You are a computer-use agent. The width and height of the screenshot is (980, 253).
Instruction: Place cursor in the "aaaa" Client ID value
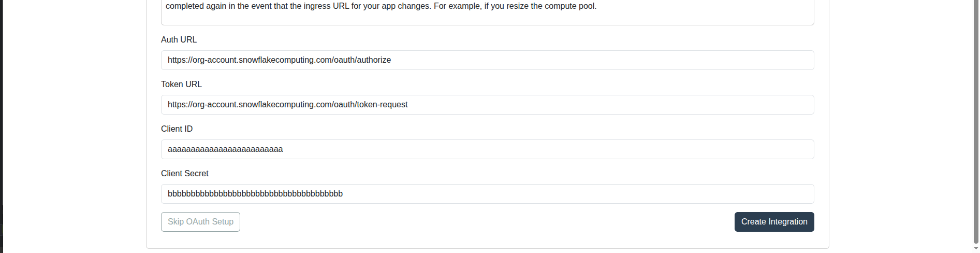click(225, 149)
